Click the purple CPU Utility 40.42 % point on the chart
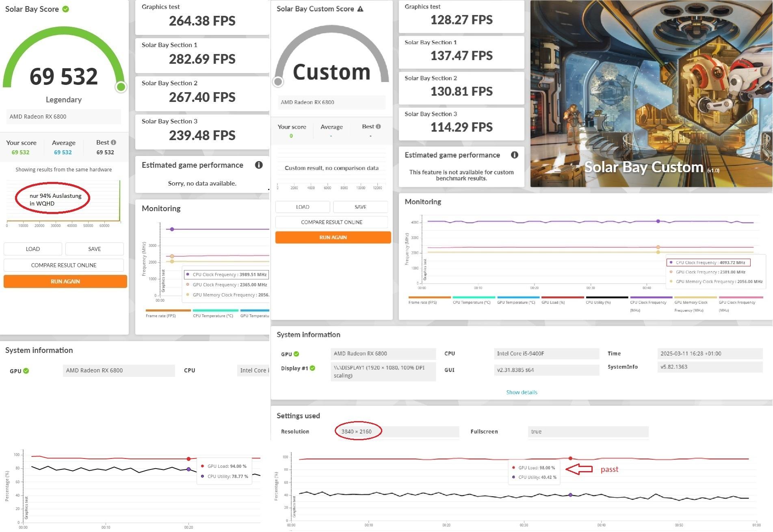Viewport: 773px width, 532px height. [570, 495]
